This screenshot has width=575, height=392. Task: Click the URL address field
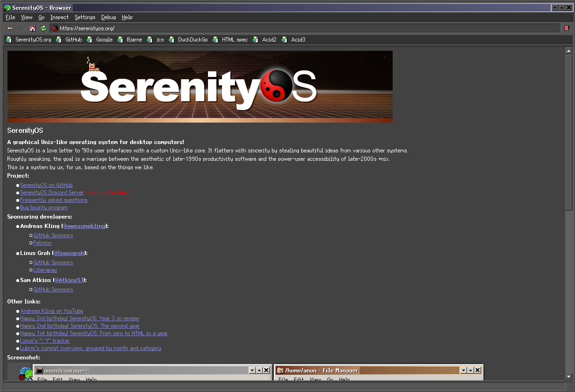tap(187, 28)
